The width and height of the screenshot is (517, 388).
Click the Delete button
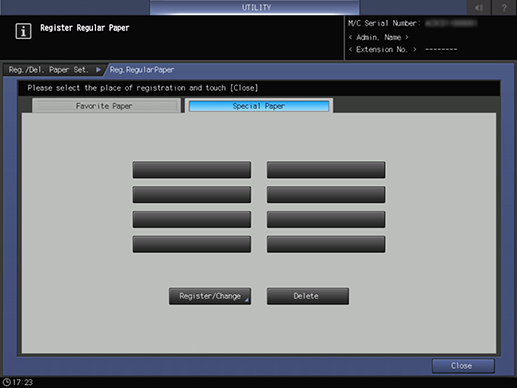click(308, 296)
